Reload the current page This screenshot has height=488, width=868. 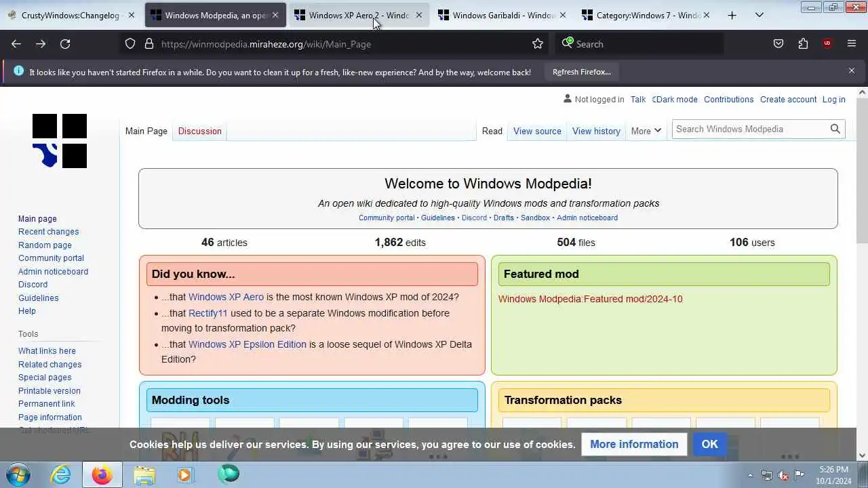point(65,43)
